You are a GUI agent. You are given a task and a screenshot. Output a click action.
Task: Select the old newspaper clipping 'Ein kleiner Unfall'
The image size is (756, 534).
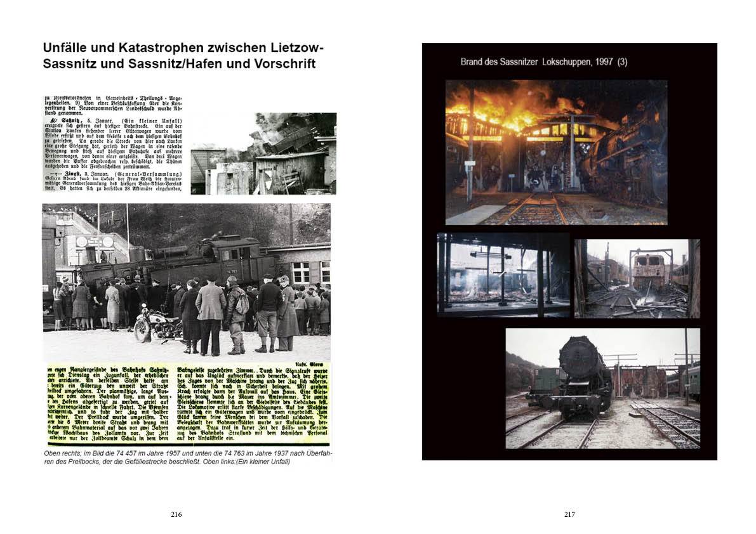114,144
